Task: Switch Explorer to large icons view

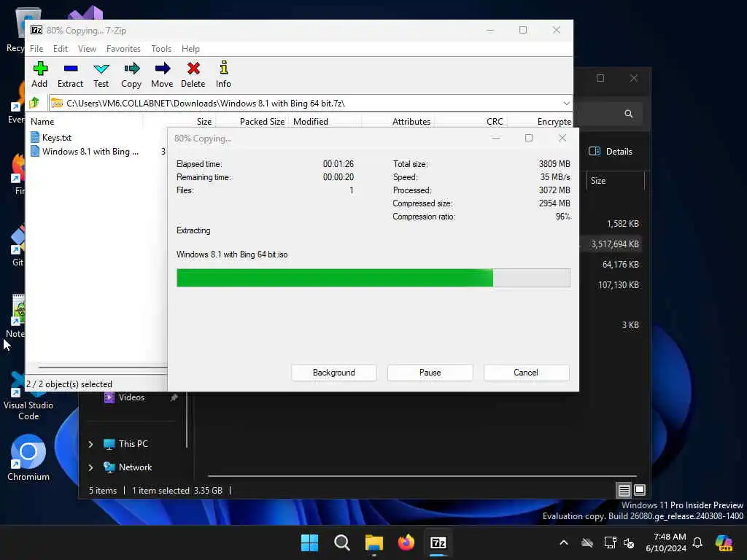Action: 640,489
